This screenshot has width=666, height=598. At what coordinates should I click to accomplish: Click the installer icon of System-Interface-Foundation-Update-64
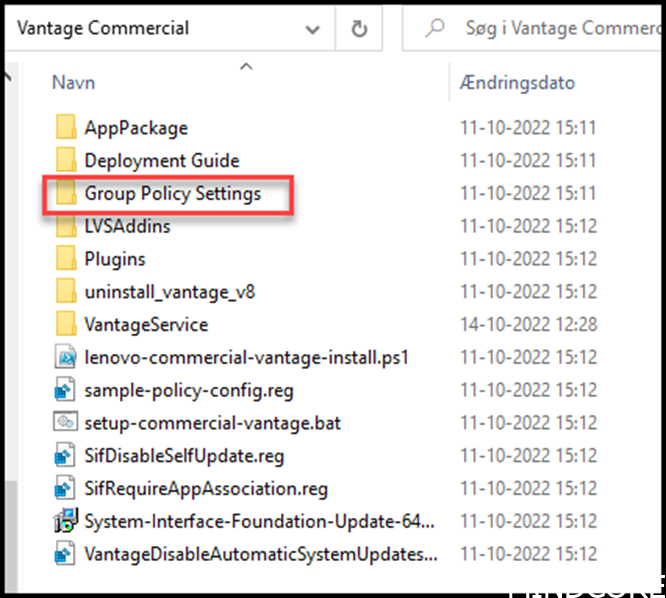pos(66,520)
